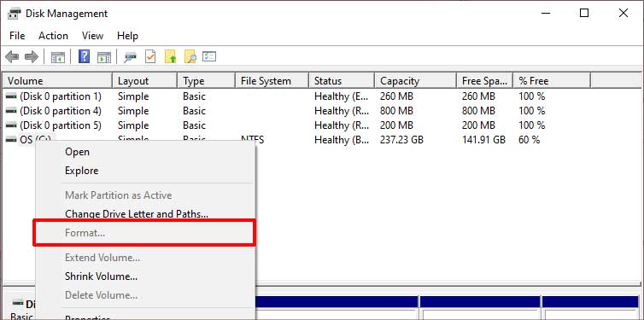644x320 pixels.
Task: Click Basic type cell of partition 4
Action: 194,111
